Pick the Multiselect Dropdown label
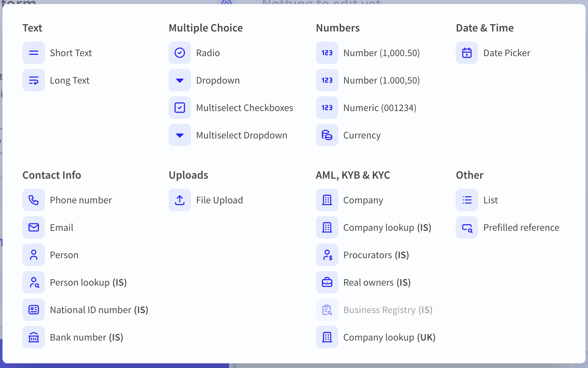Image resolution: width=588 pixels, height=368 pixels. (242, 135)
